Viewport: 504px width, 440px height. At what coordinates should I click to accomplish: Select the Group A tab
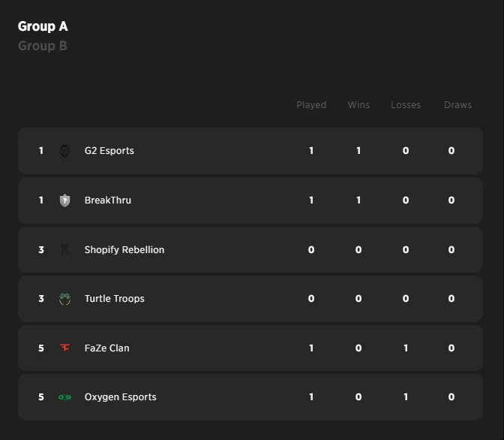click(43, 26)
